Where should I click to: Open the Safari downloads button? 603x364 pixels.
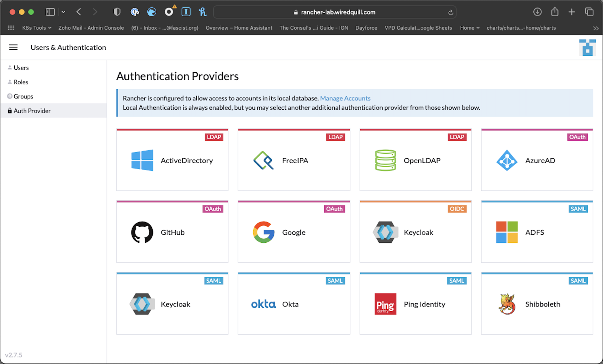coord(537,12)
